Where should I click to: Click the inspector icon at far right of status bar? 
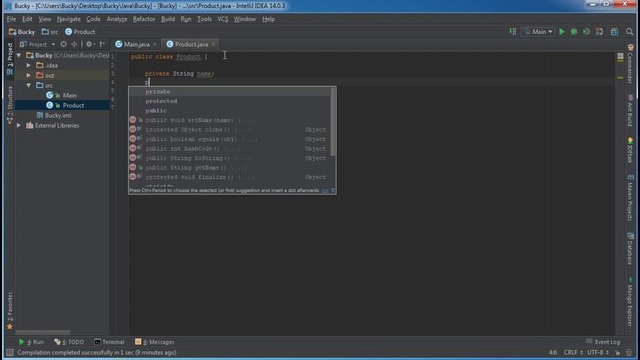pos(630,352)
